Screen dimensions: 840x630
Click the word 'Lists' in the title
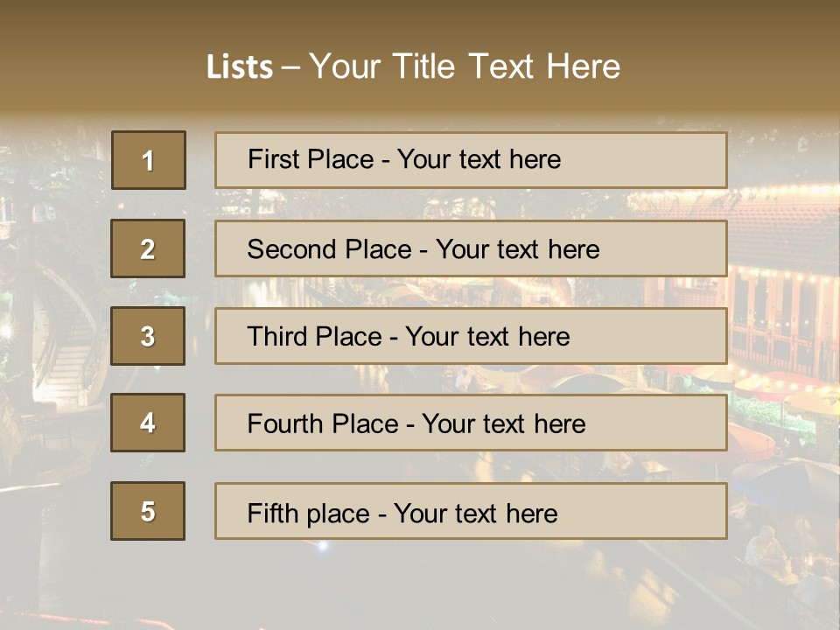click(240, 66)
